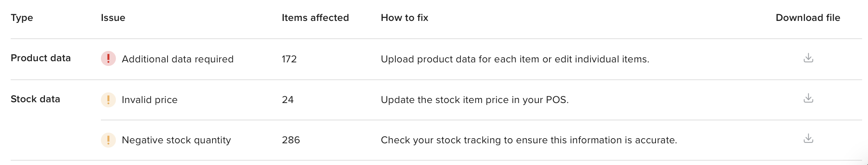Image resolution: width=868 pixels, height=165 pixels.
Task: Click the Issue column header
Action: click(113, 18)
